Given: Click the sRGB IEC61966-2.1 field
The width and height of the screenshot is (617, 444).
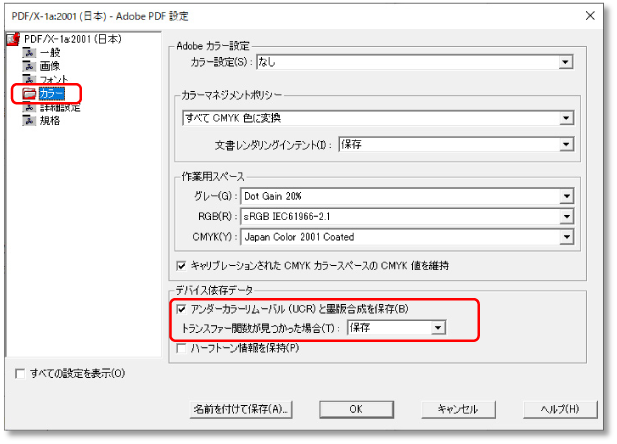Looking at the screenshot, I should click(407, 216).
